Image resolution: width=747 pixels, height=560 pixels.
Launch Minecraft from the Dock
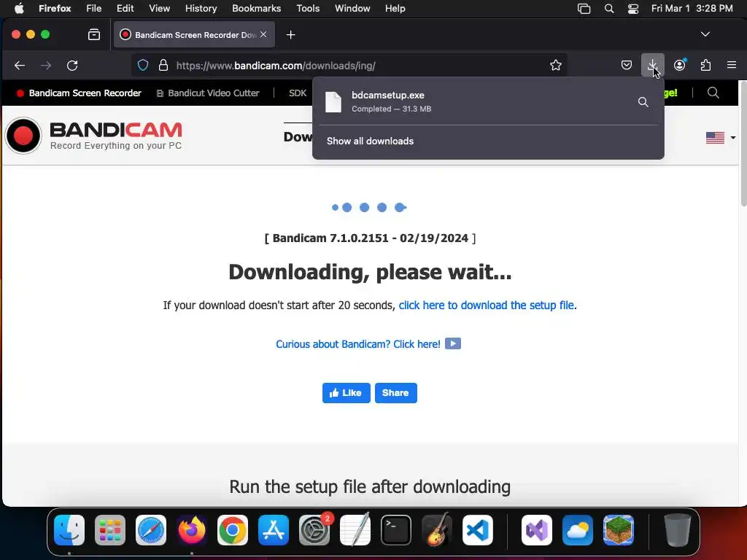(619, 530)
